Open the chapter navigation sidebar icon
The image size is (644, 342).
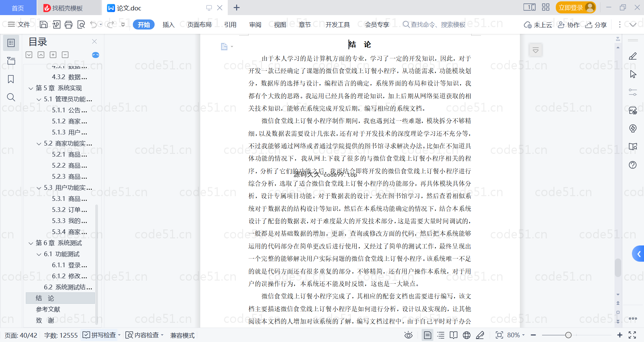click(x=11, y=61)
